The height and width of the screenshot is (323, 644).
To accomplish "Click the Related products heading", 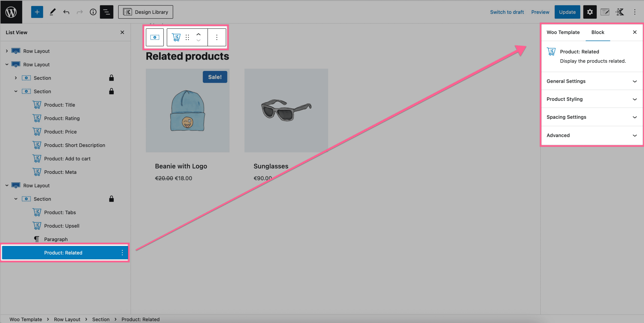I will tap(187, 56).
